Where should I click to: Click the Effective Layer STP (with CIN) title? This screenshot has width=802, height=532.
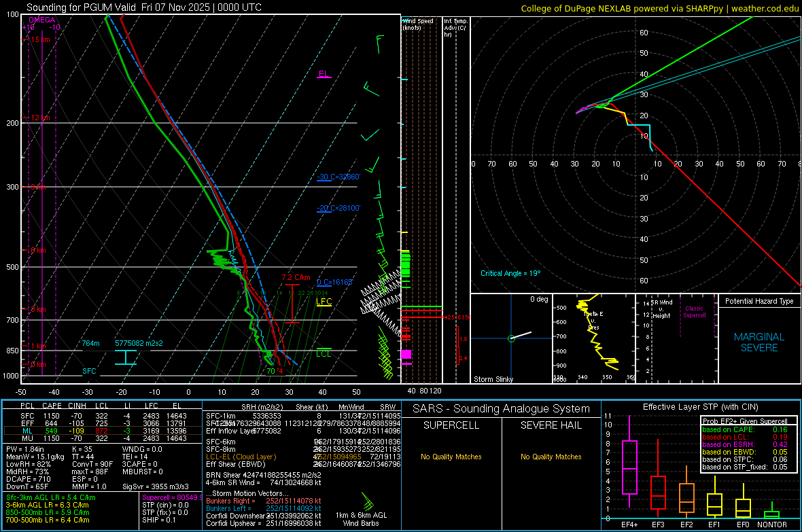700,407
